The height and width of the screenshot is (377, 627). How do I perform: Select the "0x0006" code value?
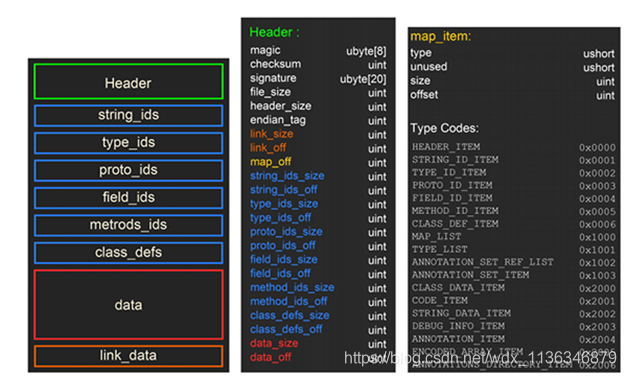tap(597, 224)
